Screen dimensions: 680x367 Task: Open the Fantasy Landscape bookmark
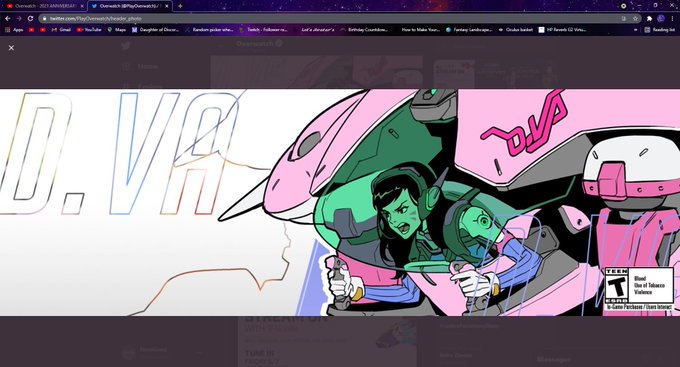(469, 30)
